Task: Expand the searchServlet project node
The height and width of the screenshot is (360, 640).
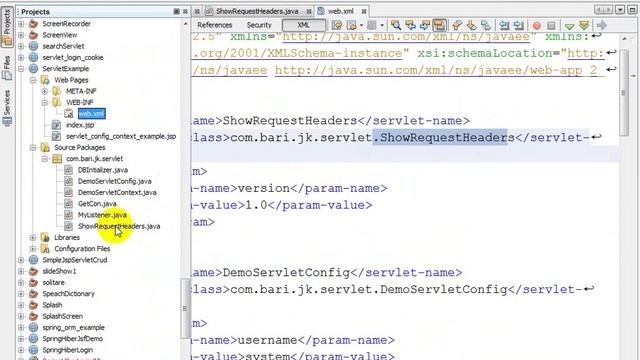Action: click(x=21, y=46)
